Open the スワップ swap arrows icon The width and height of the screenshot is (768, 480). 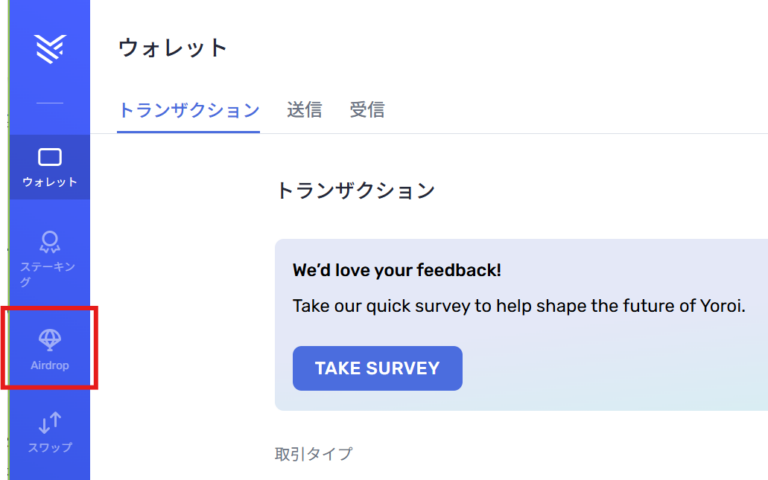49,423
